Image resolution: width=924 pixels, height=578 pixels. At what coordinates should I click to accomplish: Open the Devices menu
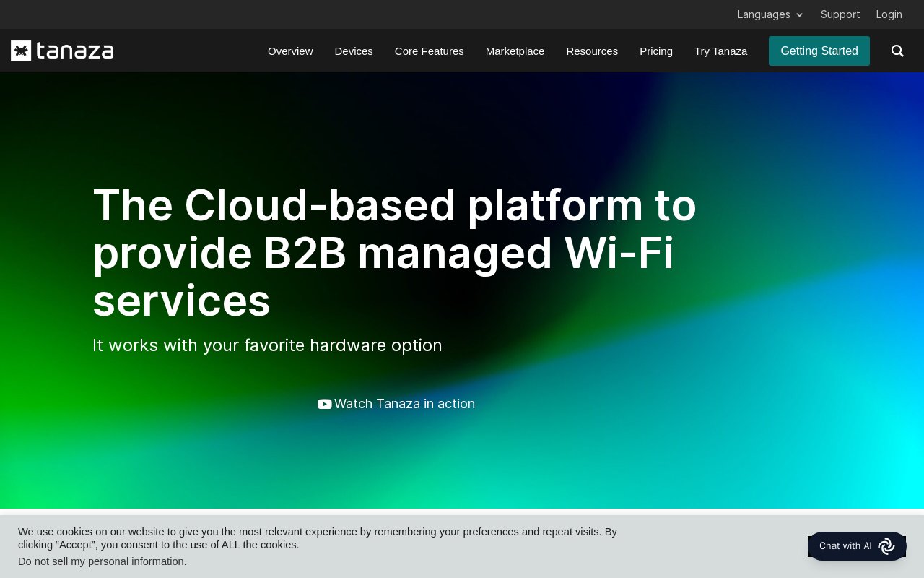click(354, 51)
